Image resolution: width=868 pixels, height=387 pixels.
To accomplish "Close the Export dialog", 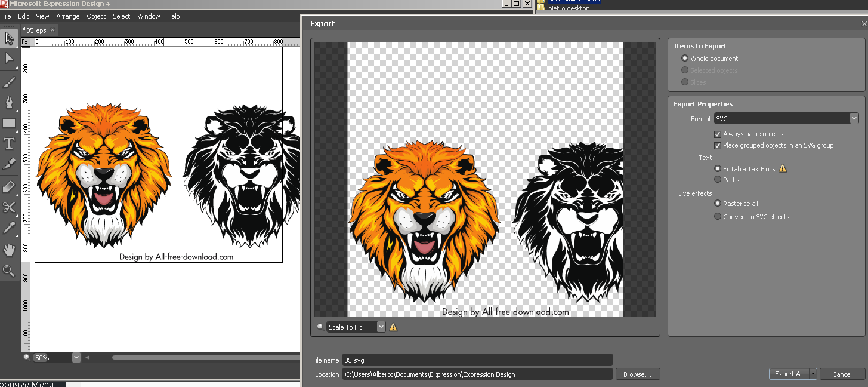I will pyautogui.click(x=864, y=24).
